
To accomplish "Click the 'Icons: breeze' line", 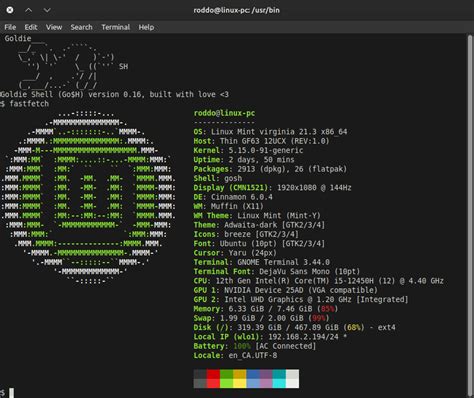I will point(246,234).
